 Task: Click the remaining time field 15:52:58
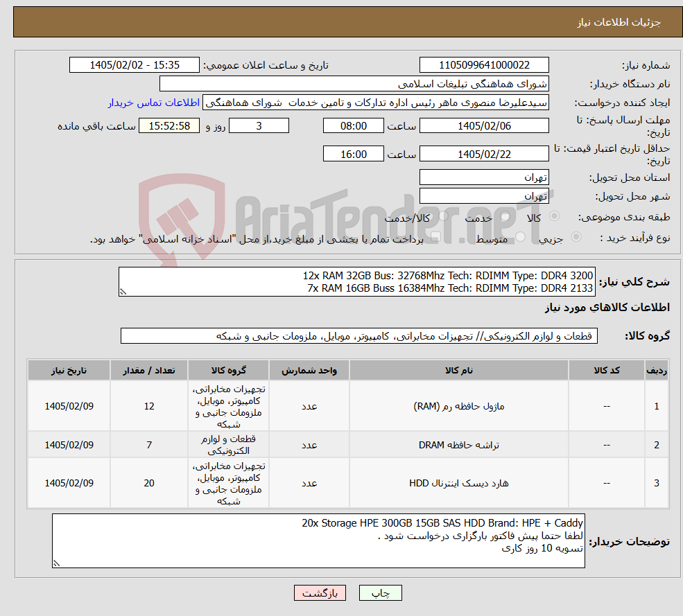point(169,126)
